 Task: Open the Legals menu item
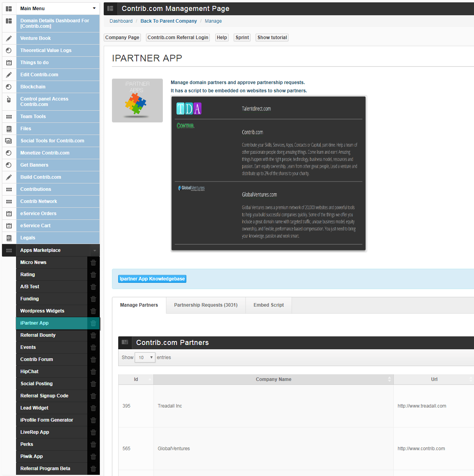58,238
